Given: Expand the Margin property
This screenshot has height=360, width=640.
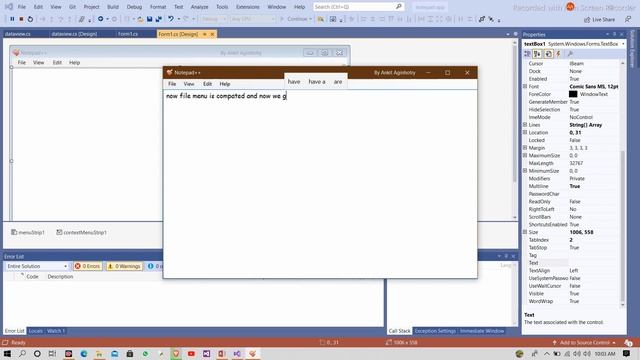Looking at the screenshot, I should tap(525, 148).
